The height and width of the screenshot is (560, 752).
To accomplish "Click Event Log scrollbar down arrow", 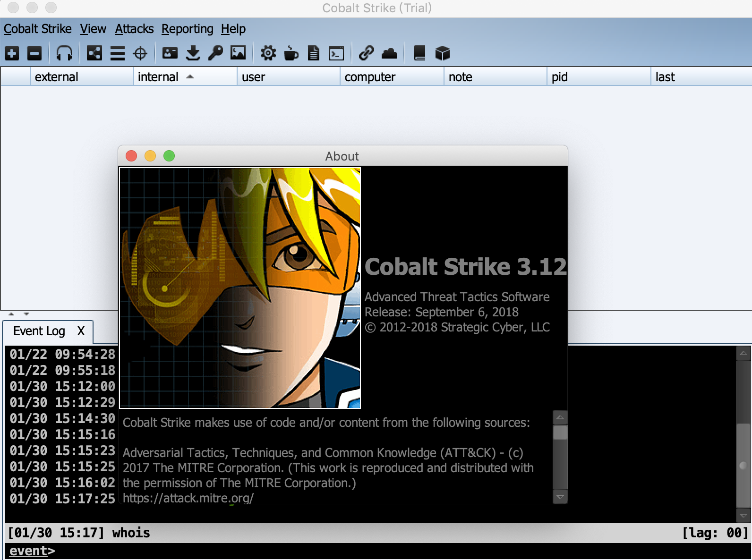I will (x=743, y=516).
